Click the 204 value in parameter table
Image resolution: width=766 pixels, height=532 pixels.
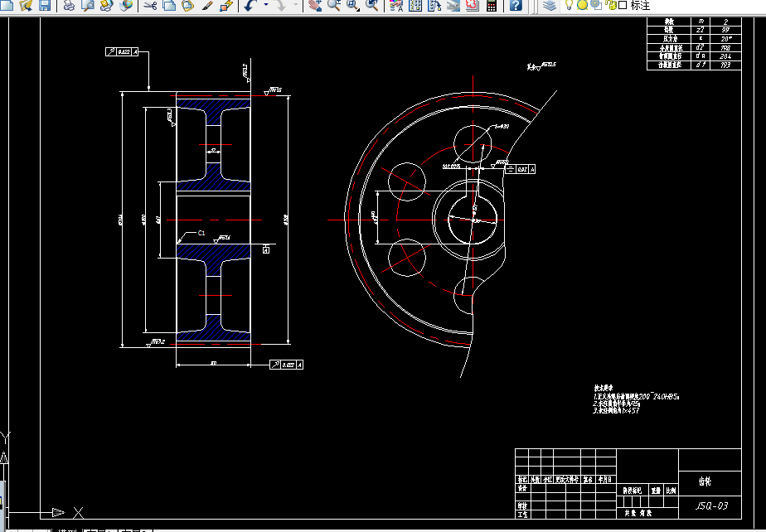725,56
